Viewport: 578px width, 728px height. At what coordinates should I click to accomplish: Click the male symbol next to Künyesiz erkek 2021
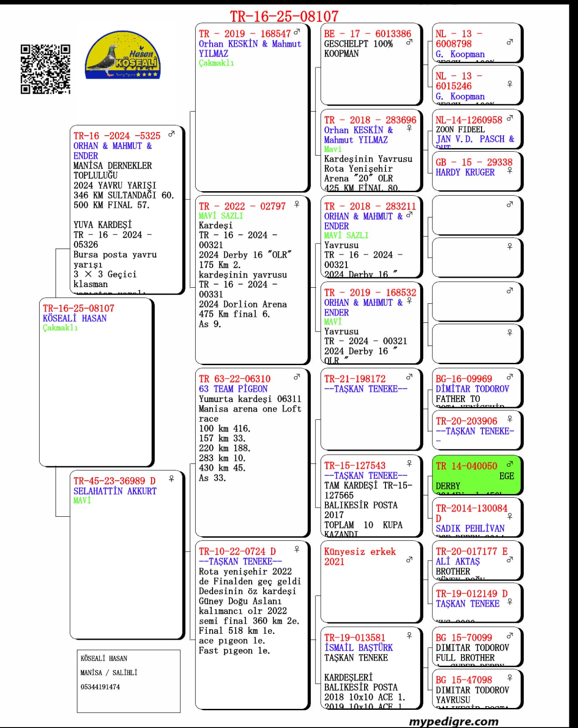pyautogui.click(x=409, y=560)
